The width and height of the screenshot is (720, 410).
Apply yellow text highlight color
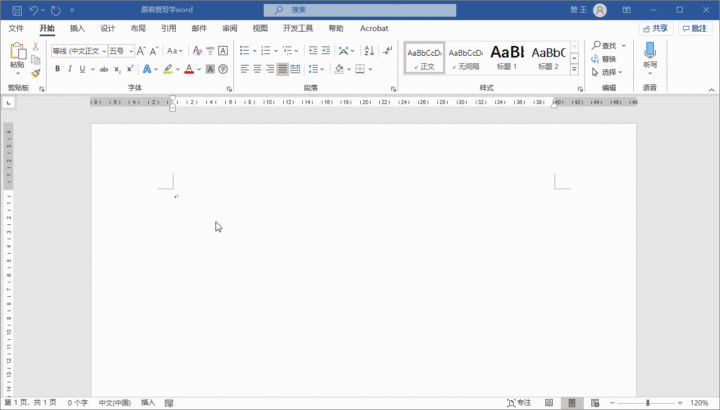point(168,69)
